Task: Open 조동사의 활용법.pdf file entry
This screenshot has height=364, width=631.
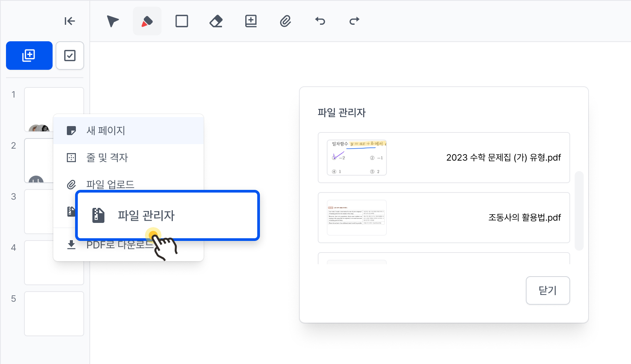Action: [444, 218]
